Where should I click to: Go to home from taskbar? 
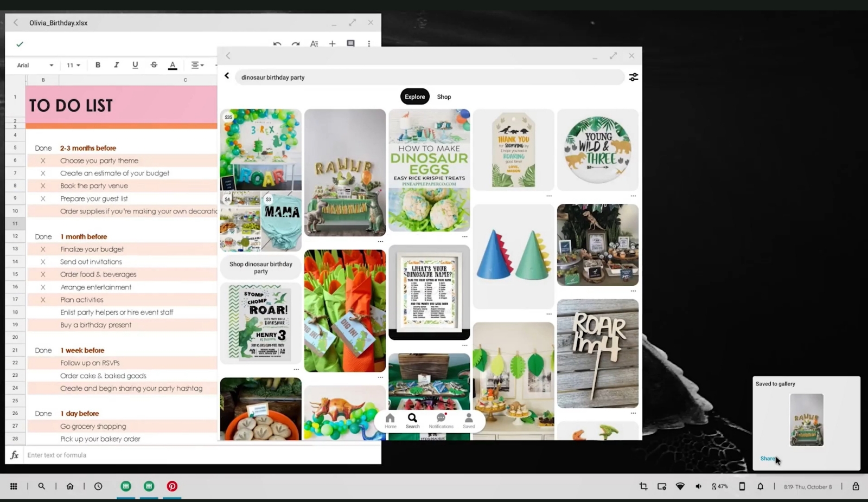(x=70, y=486)
